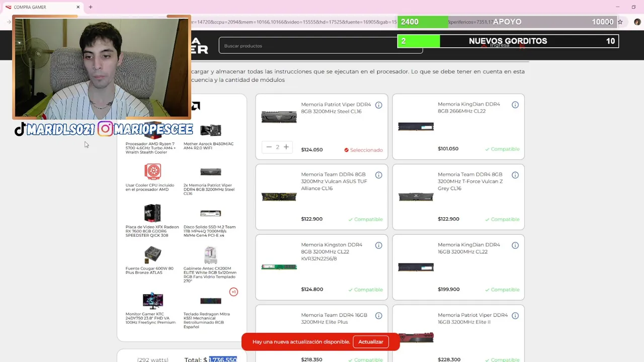This screenshot has height=362, width=644.
Task: Click the (292 watts) consumption text
Action: (x=153, y=360)
